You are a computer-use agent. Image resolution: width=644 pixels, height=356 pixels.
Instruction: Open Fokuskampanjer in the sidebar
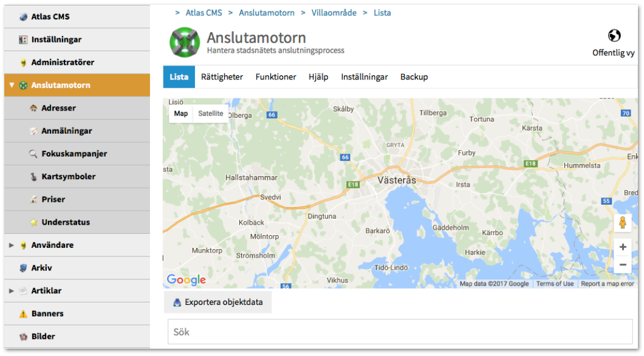[77, 154]
